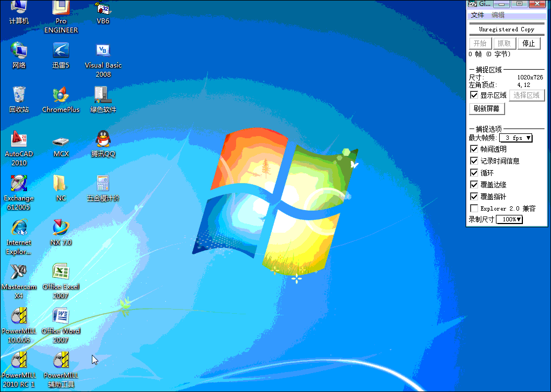Click the 刷新屏幕 refresh button
551x392 pixels.
(487, 109)
